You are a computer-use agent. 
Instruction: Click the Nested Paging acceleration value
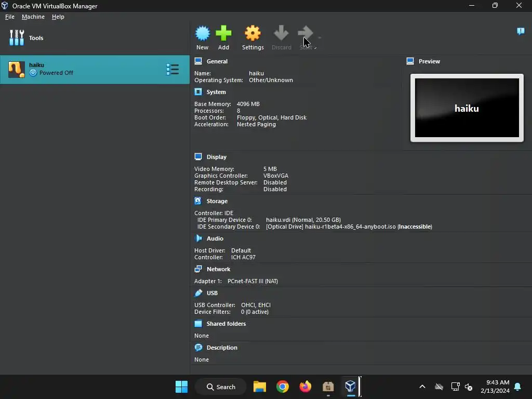(x=256, y=124)
